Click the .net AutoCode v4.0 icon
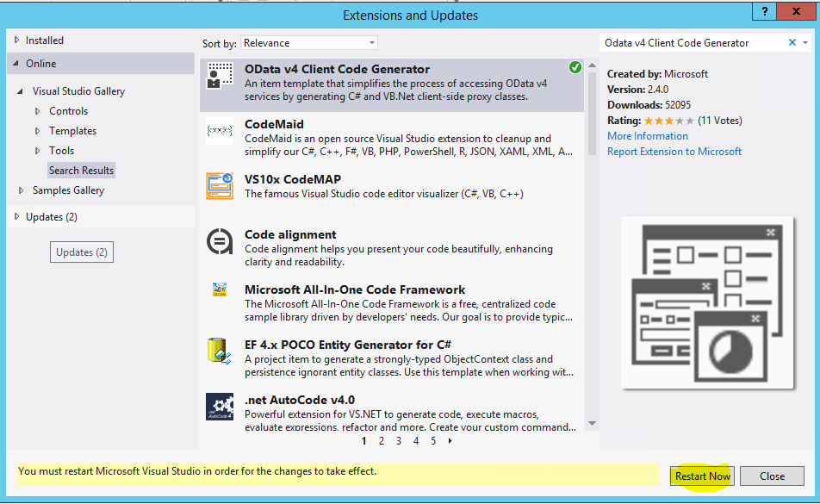 pos(220,407)
